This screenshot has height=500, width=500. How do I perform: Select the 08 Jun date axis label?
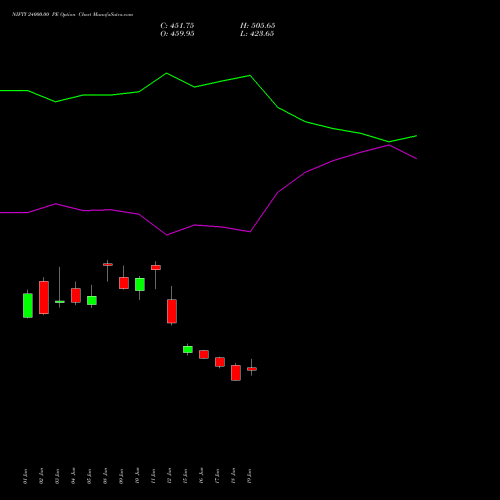(105, 476)
